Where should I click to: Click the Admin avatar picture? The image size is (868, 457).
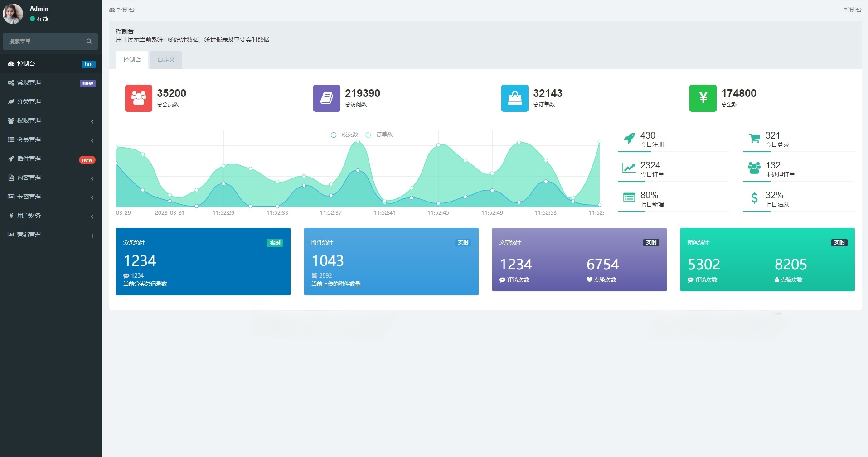(13, 14)
